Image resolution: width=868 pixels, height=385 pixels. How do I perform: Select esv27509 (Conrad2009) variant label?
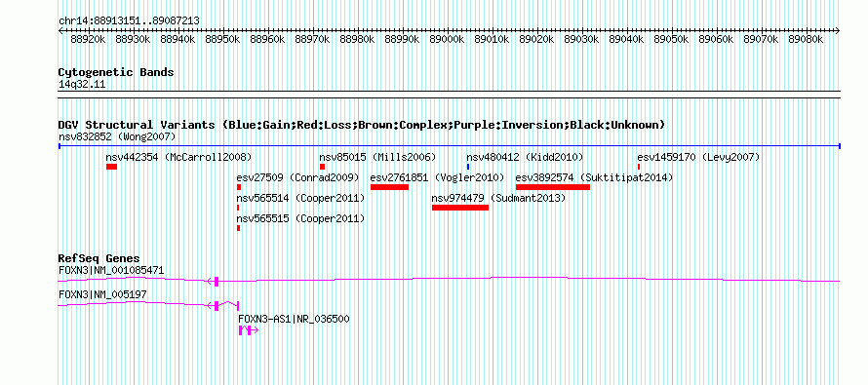pos(297,177)
